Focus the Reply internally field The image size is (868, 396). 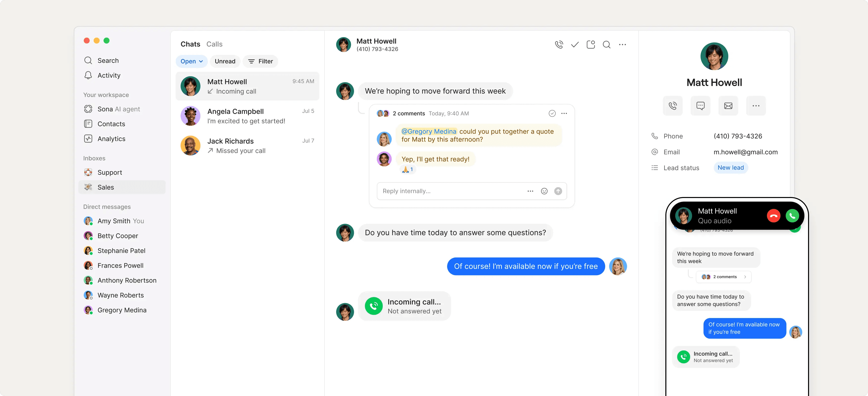tap(471, 191)
